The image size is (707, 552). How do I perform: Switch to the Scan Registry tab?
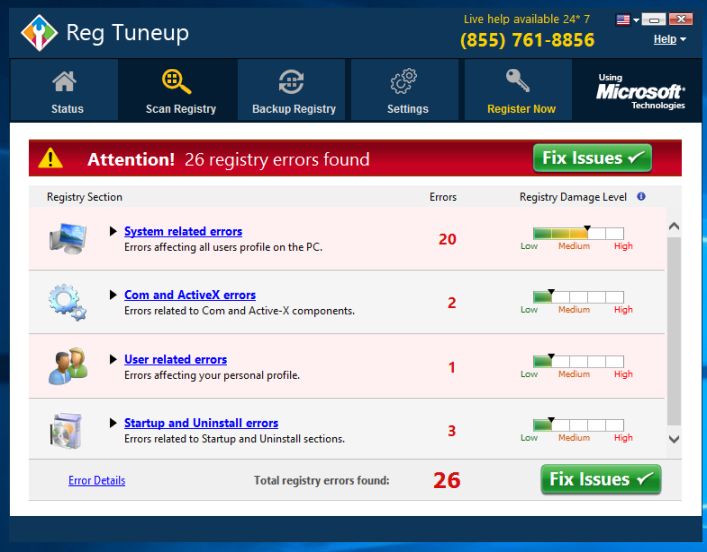(x=178, y=90)
